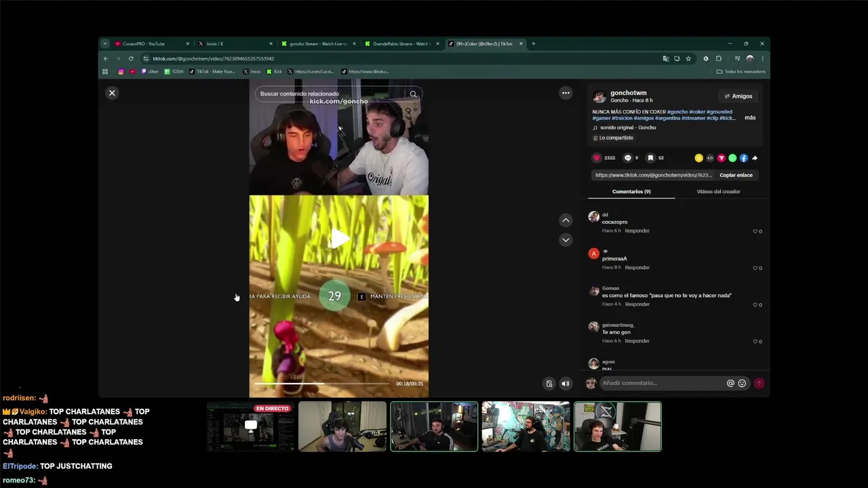The width and height of the screenshot is (868, 488).
Task: Save video with bookmark icon
Action: (x=650, y=158)
